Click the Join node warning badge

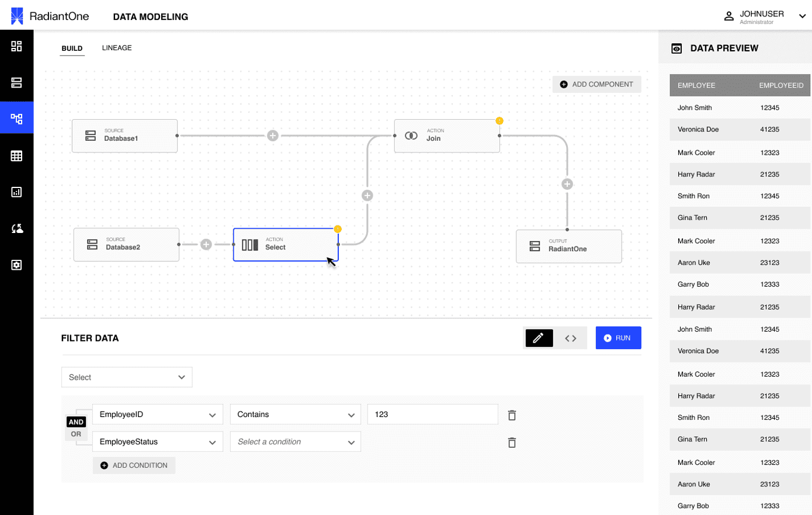(x=499, y=121)
